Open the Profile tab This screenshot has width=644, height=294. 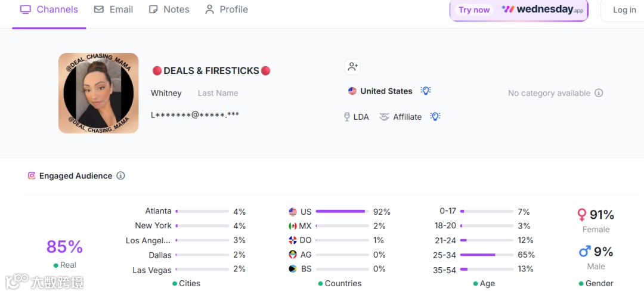[x=226, y=10]
